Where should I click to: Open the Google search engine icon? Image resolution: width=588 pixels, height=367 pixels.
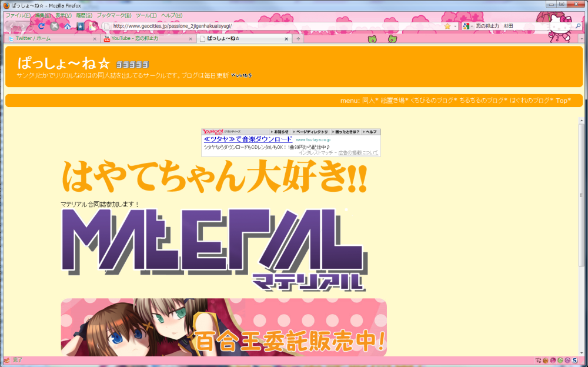[466, 26]
